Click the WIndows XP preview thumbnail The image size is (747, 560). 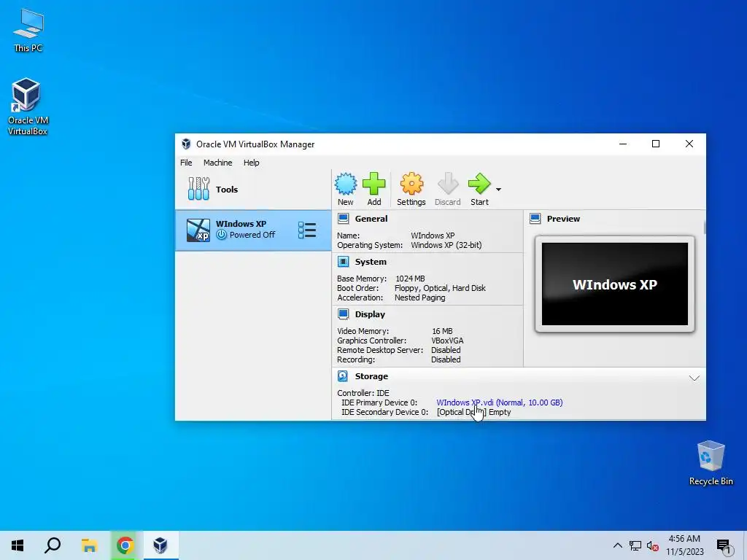coord(614,284)
